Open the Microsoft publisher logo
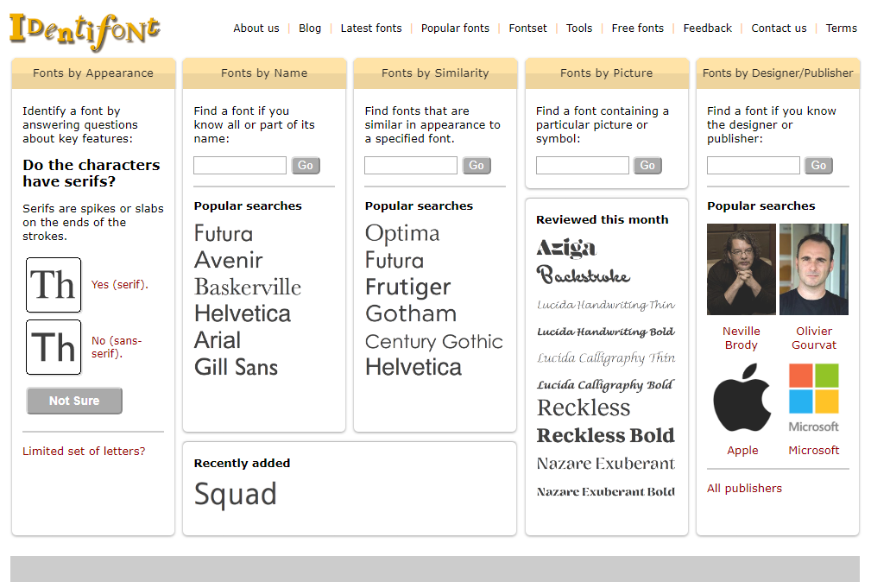 (x=813, y=398)
